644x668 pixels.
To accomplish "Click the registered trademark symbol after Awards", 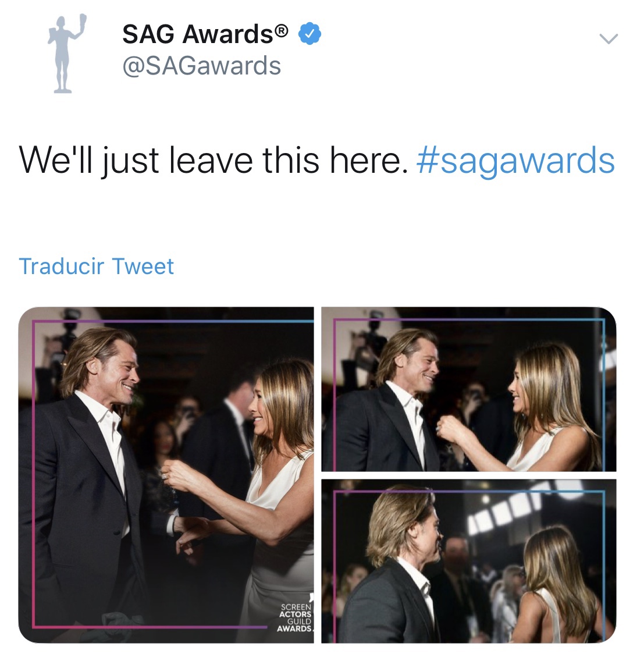I will click(282, 31).
